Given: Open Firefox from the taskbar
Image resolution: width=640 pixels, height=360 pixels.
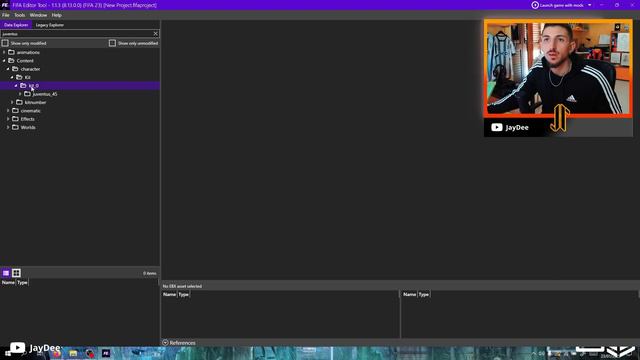Looking at the screenshot, I should point(56,353).
